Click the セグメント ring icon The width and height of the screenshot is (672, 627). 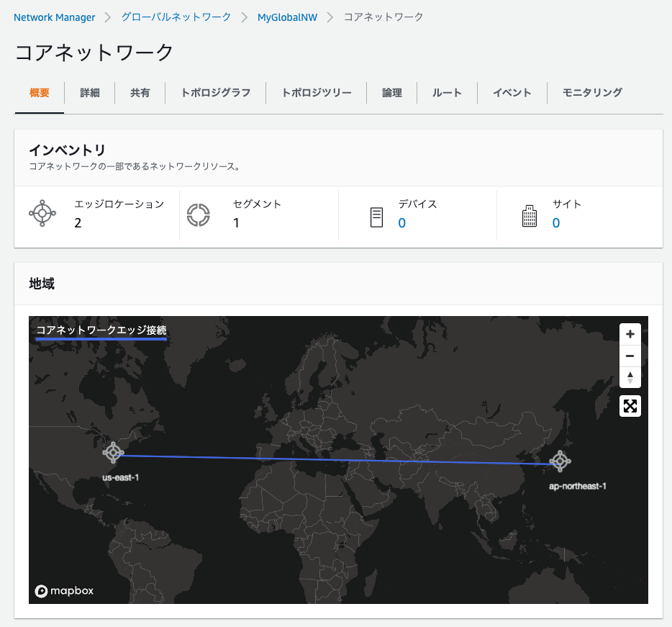pyautogui.click(x=199, y=215)
